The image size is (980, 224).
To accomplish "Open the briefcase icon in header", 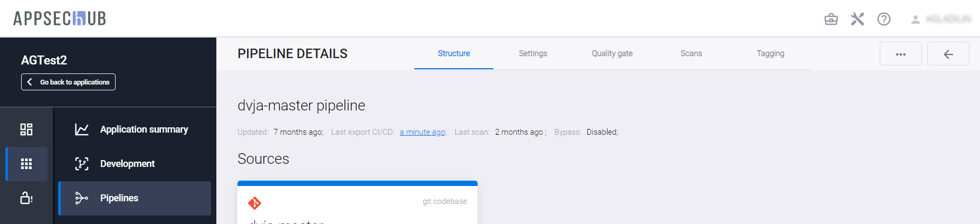I will 831,20.
